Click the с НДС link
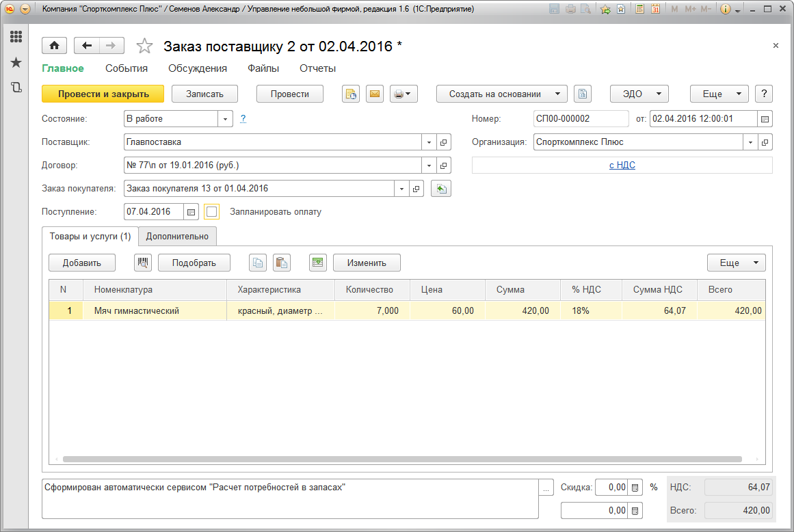 tap(622, 165)
